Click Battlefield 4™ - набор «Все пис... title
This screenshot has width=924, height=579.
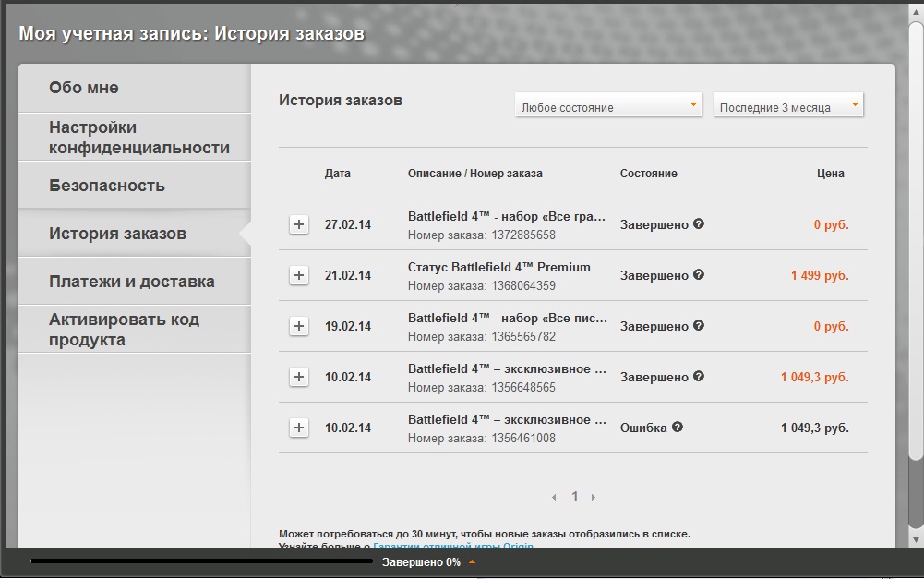(508, 318)
